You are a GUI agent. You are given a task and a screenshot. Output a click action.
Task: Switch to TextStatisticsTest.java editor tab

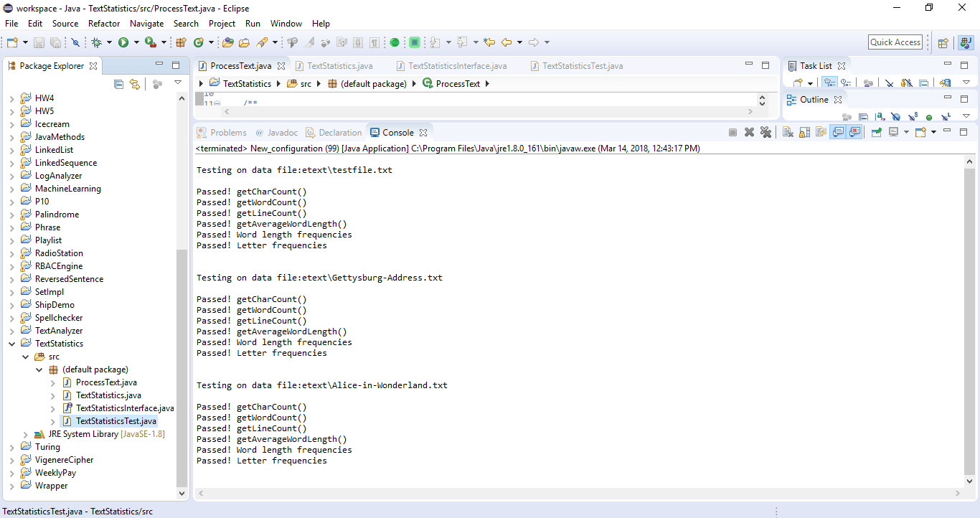point(577,65)
